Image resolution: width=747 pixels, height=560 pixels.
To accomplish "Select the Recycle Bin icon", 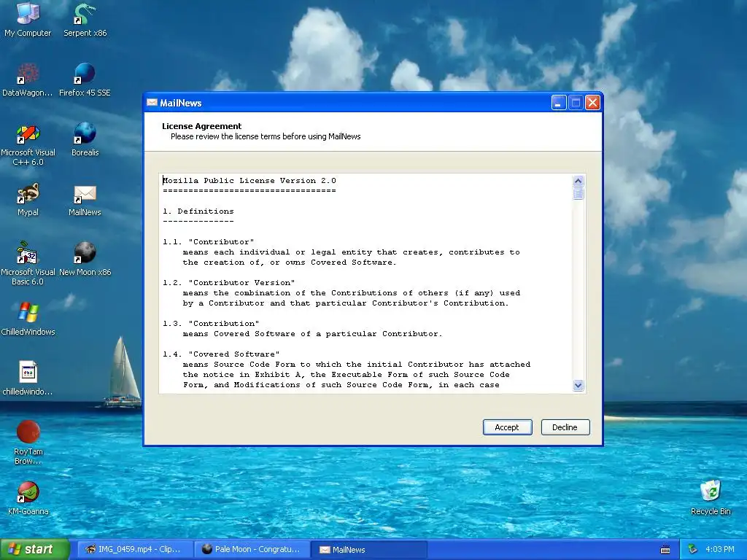I will tap(711, 497).
